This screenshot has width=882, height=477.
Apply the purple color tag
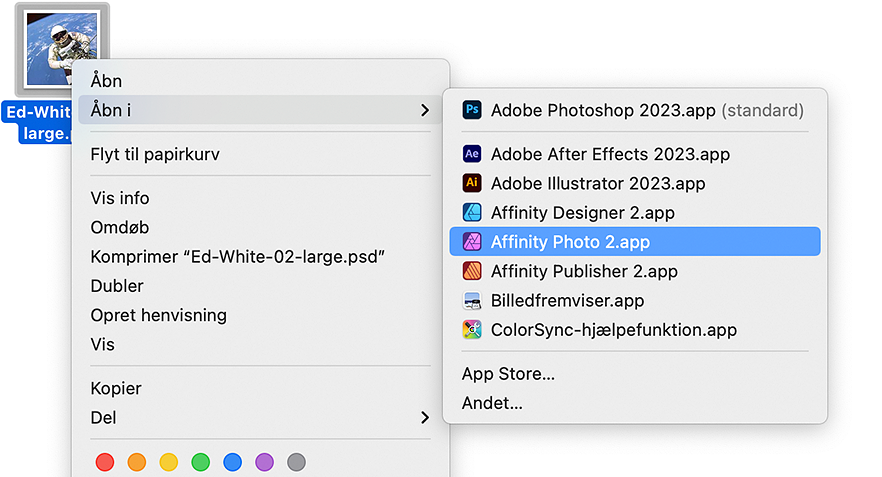264,462
